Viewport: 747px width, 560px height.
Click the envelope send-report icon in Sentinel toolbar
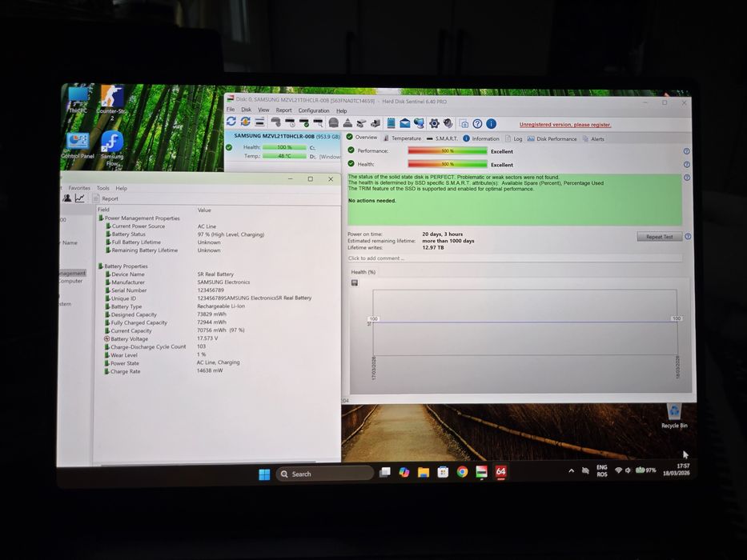pos(405,123)
